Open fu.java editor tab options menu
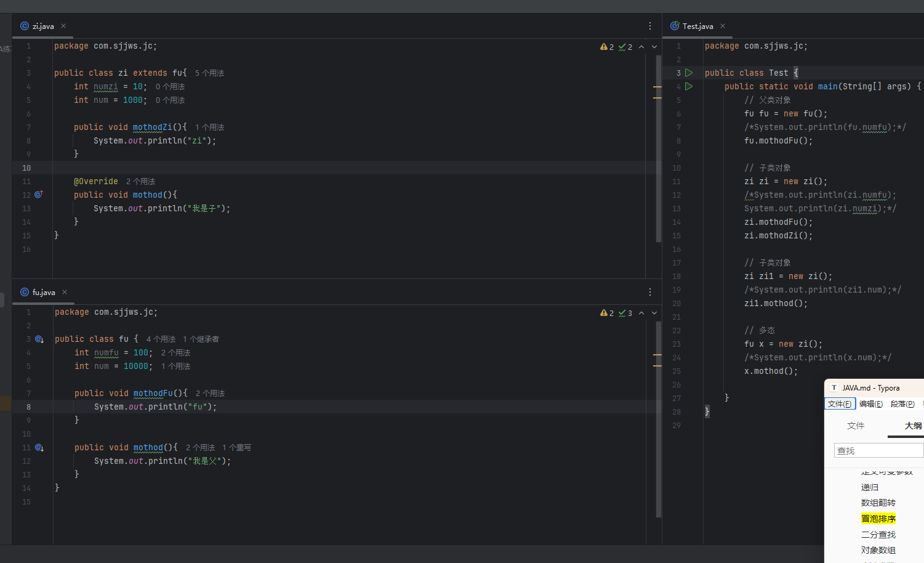The height and width of the screenshot is (563, 924). pos(650,292)
